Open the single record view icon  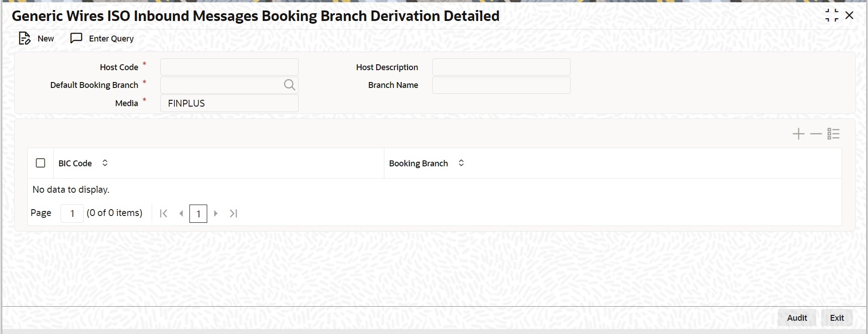(x=833, y=134)
